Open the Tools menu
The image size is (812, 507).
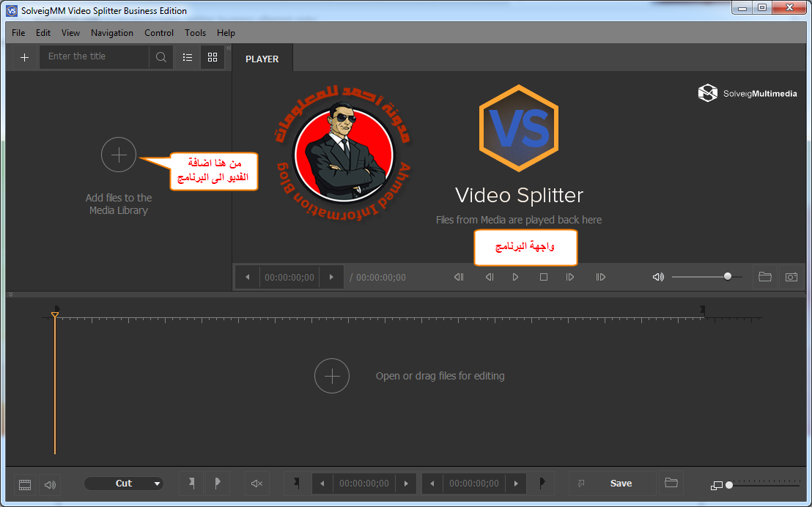[195, 33]
